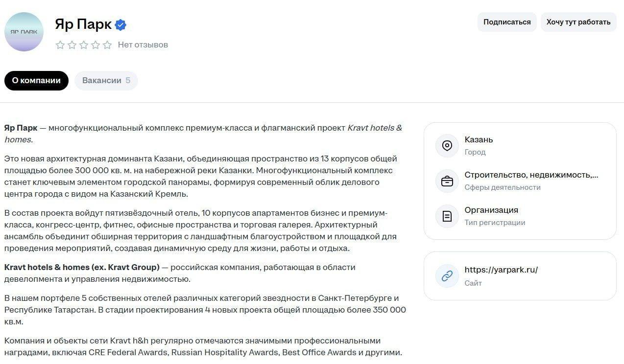Click the Яр Парк company logo

(x=24, y=32)
